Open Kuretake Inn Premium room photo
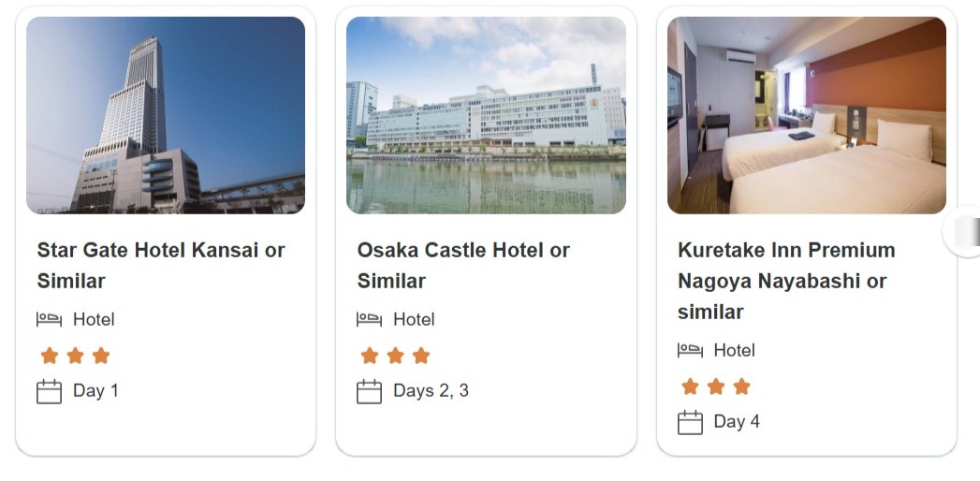This screenshot has width=980, height=481. [806, 115]
